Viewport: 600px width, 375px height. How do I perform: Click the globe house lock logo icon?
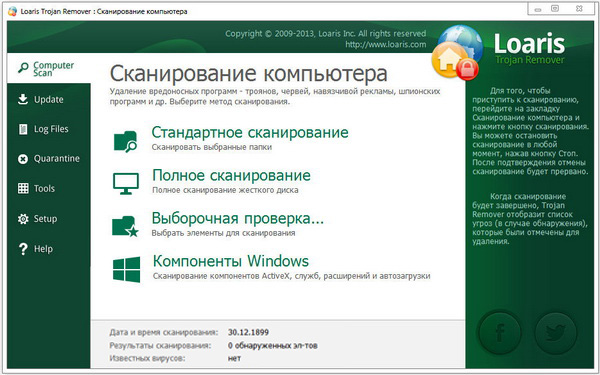pos(457,52)
